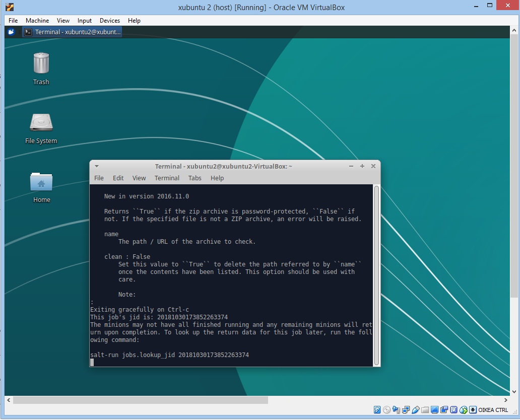Click 'The path / URL of the archive to check.' line

tap(187, 242)
